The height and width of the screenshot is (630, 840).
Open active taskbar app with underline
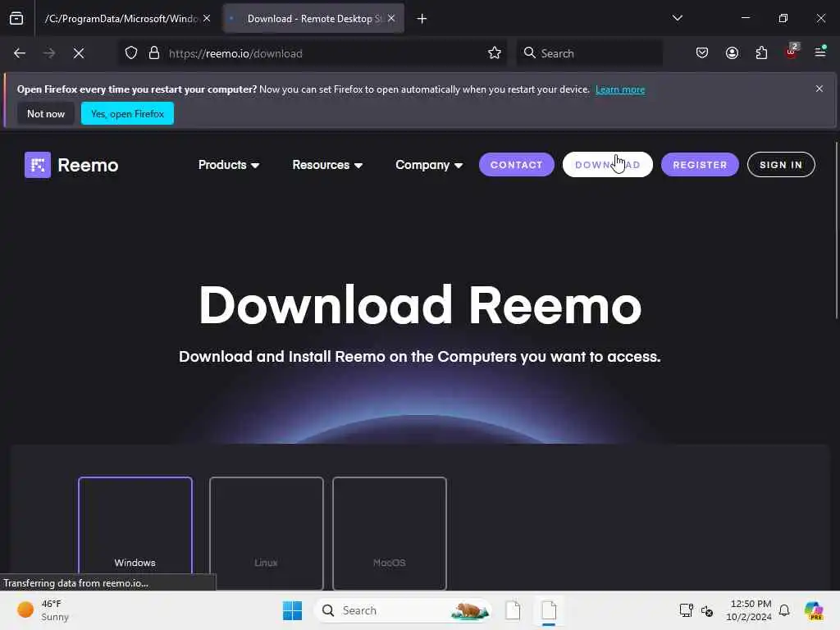point(549,610)
